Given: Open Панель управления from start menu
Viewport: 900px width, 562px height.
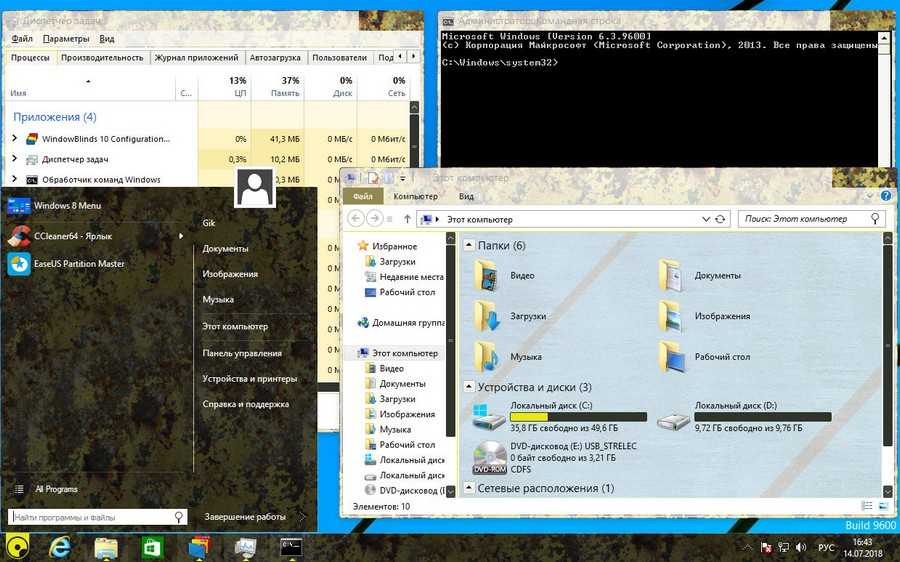Looking at the screenshot, I should coord(242,353).
